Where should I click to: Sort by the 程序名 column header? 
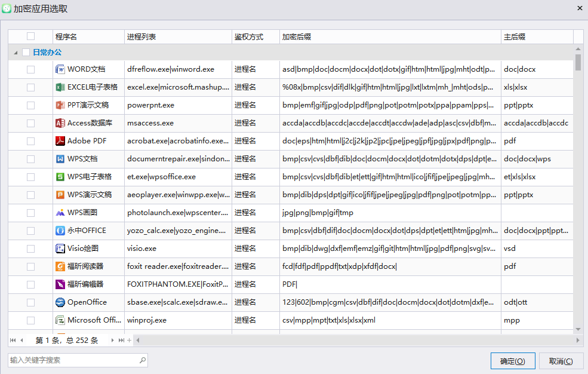click(88, 37)
